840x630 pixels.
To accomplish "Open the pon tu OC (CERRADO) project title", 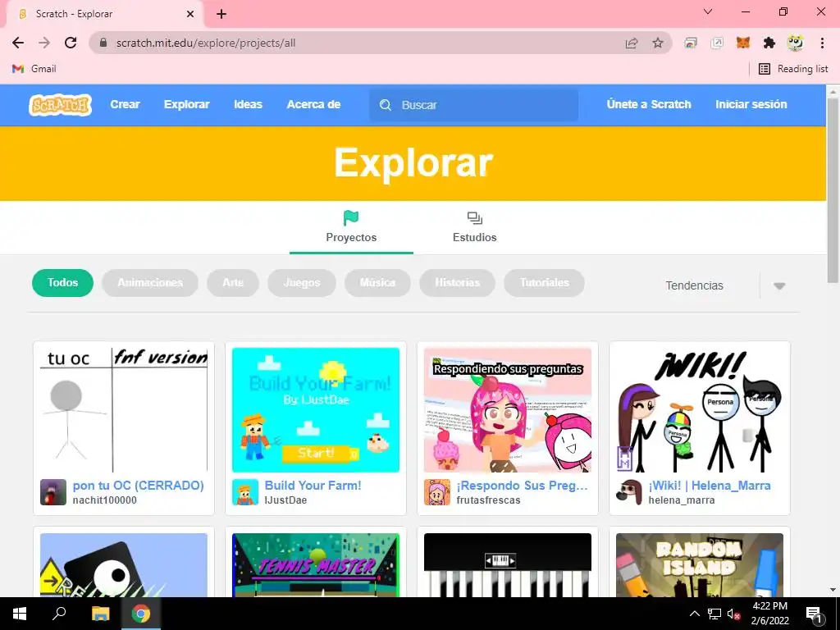I will [138, 486].
